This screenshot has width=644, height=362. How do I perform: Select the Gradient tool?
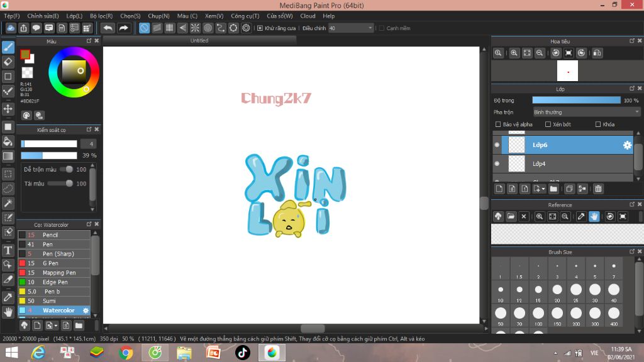pos(8,156)
